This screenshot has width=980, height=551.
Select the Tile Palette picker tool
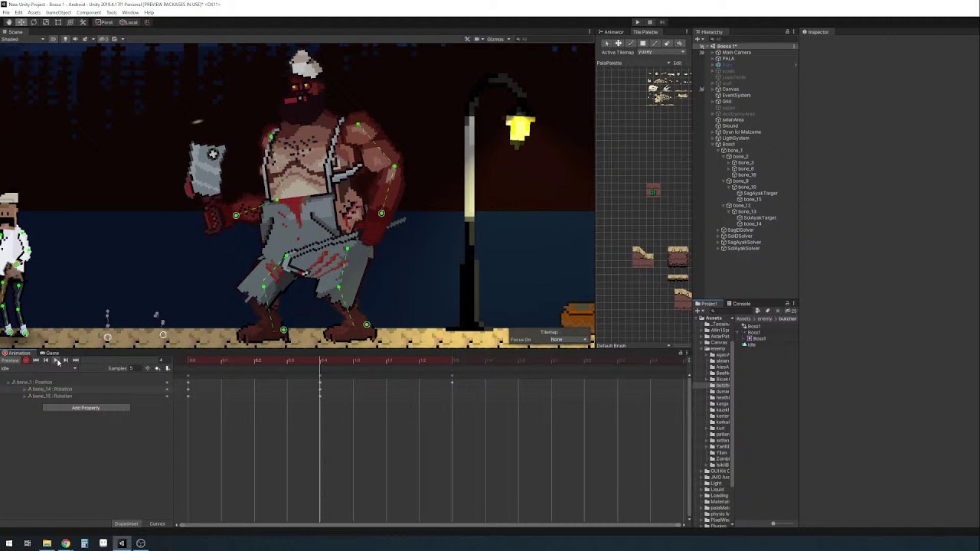655,43
